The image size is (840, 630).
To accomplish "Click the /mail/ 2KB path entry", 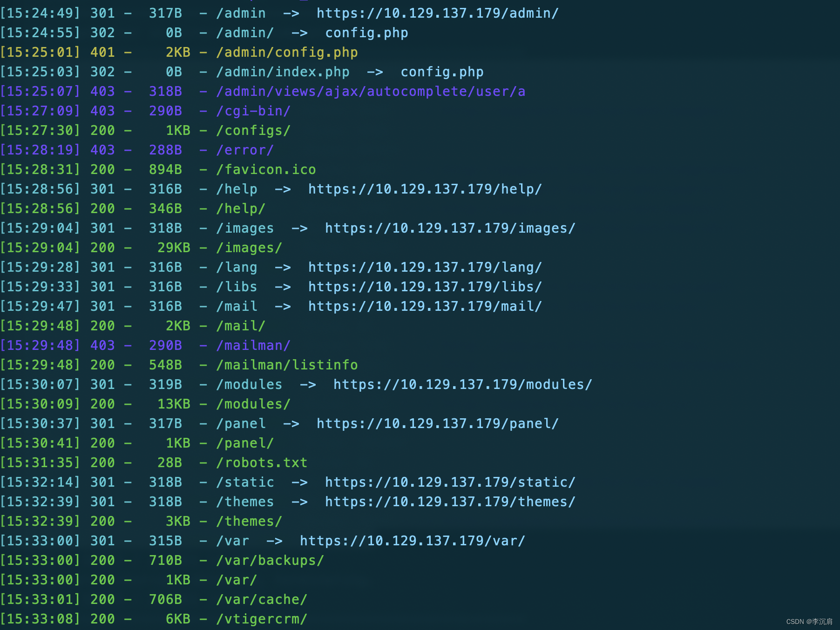I will coord(241,326).
